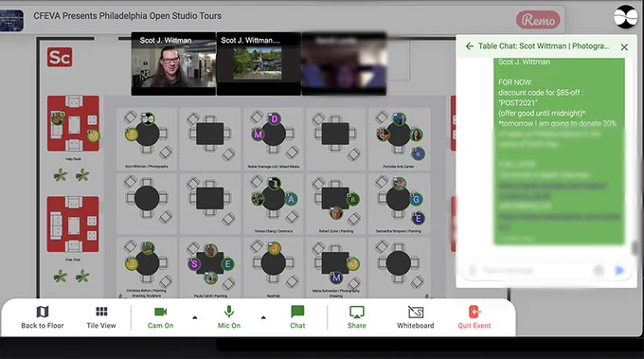Screen dimensions: 644x359
Task: Switch to Tile View
Action: [101, 317]
